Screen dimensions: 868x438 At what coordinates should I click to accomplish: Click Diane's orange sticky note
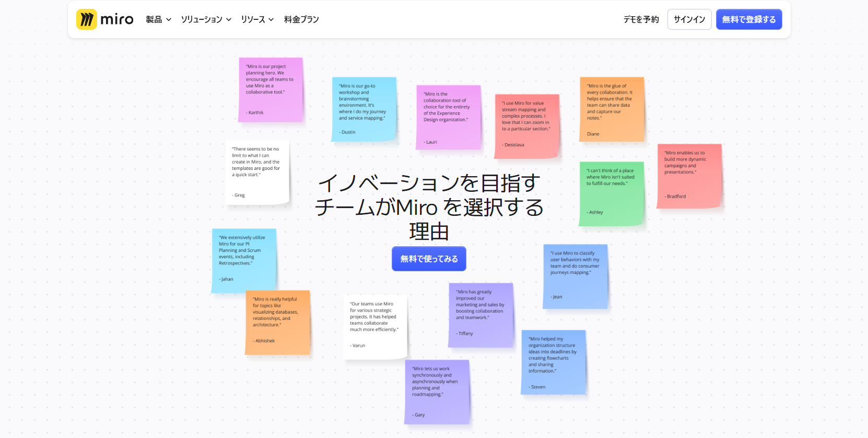coord(611,109)
